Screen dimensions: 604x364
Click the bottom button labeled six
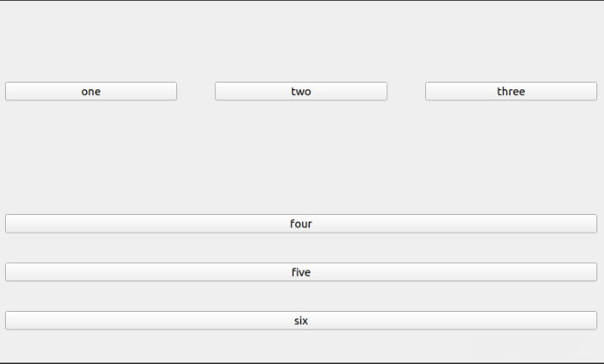click(x=301, y=320)
